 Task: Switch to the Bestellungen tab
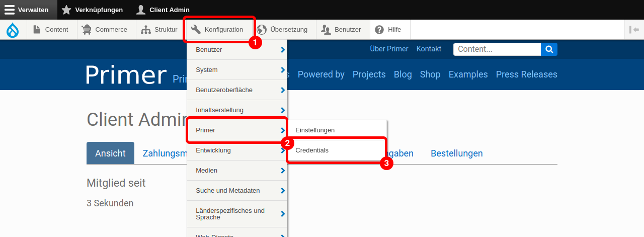(457, 153)
